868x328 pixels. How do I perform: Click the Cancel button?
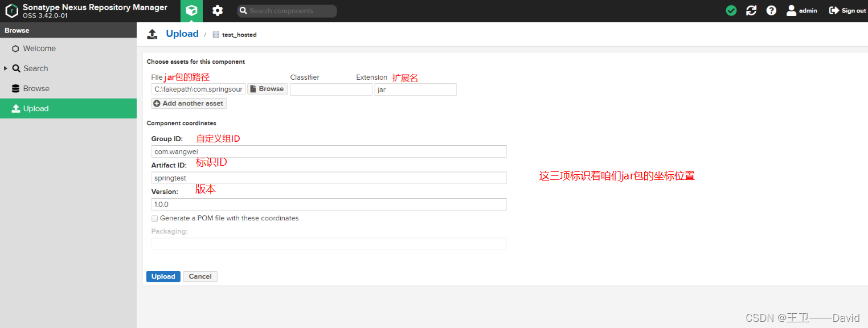tap(200, 276)
